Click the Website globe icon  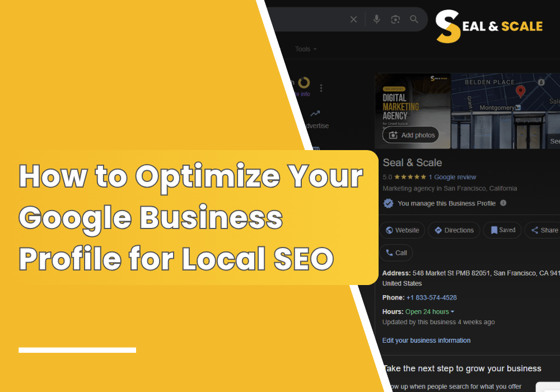pyautogui.click(x=389, y=230)
